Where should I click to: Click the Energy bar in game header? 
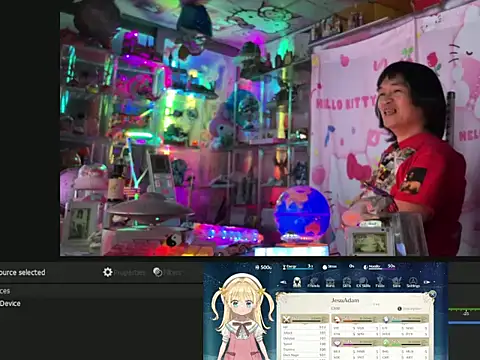(298, 267)
